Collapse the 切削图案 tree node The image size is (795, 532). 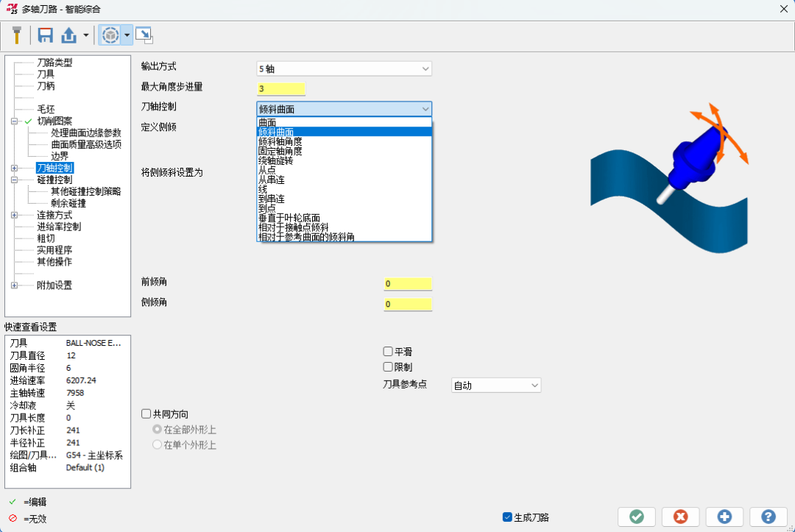(x=14, y=121)
